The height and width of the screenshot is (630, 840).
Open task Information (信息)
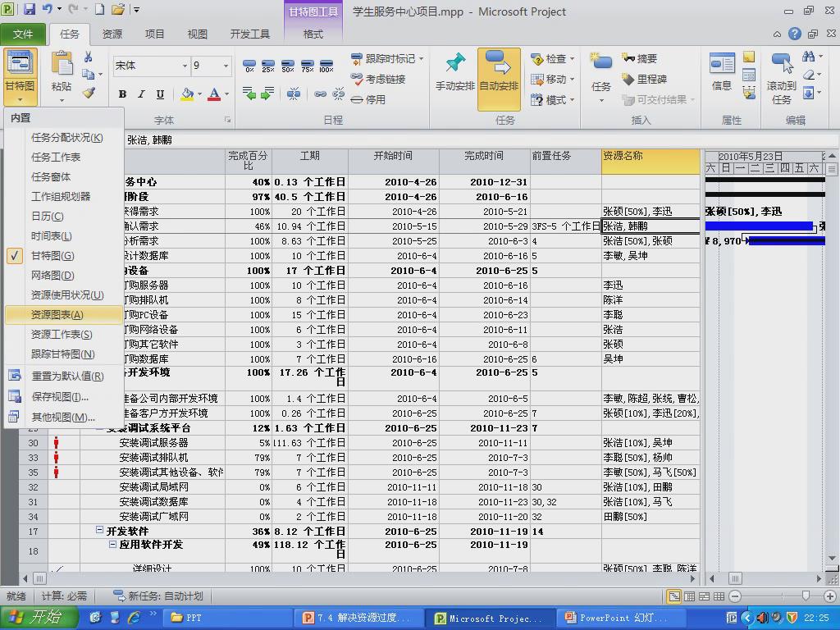point(722,72)
